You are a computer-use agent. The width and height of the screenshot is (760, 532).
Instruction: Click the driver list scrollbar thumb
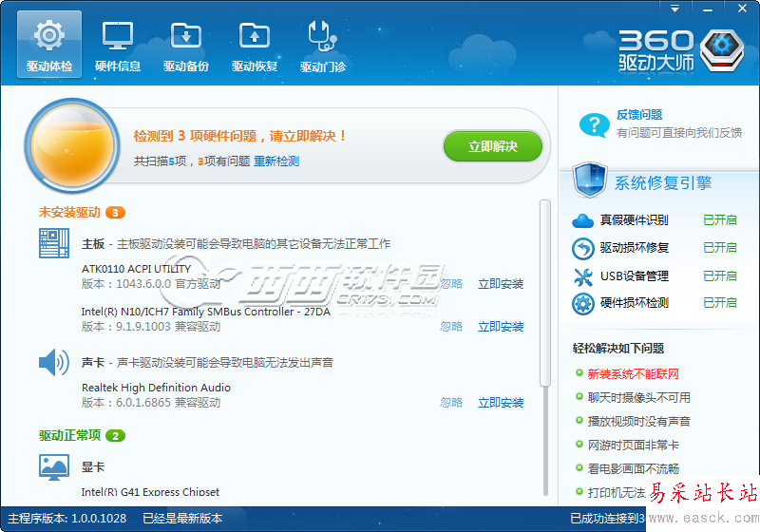point(545,293)
